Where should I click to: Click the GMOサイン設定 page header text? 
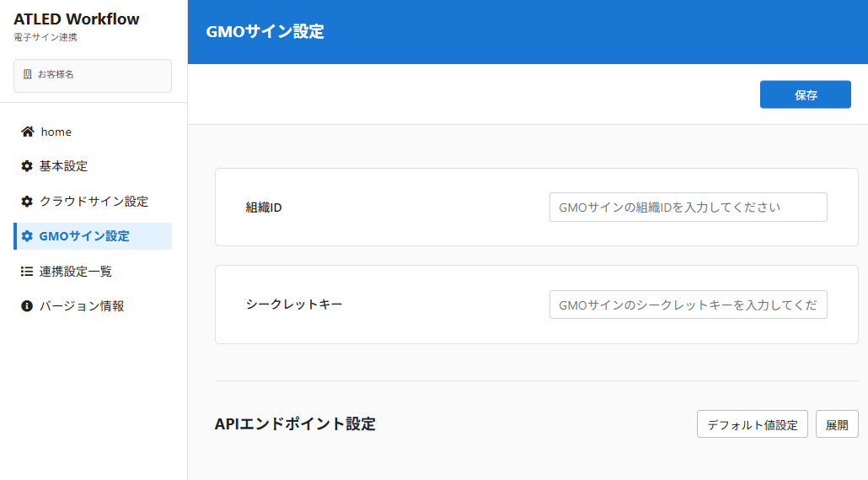[265, 31]
